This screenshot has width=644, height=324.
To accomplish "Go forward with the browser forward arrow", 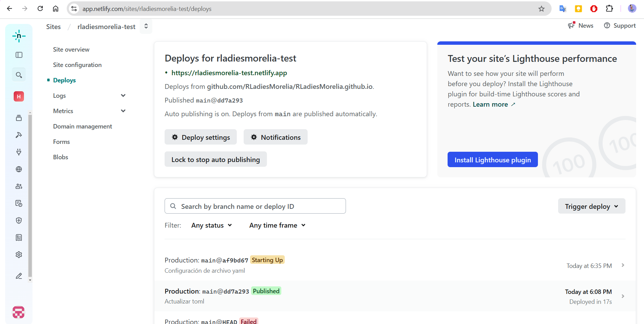I will coord(25,9).
